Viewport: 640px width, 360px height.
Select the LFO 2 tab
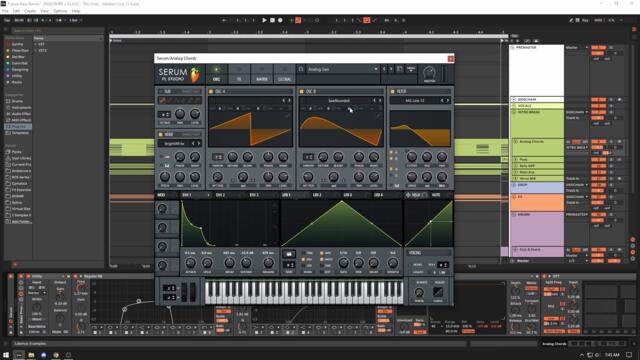[317, 195]
